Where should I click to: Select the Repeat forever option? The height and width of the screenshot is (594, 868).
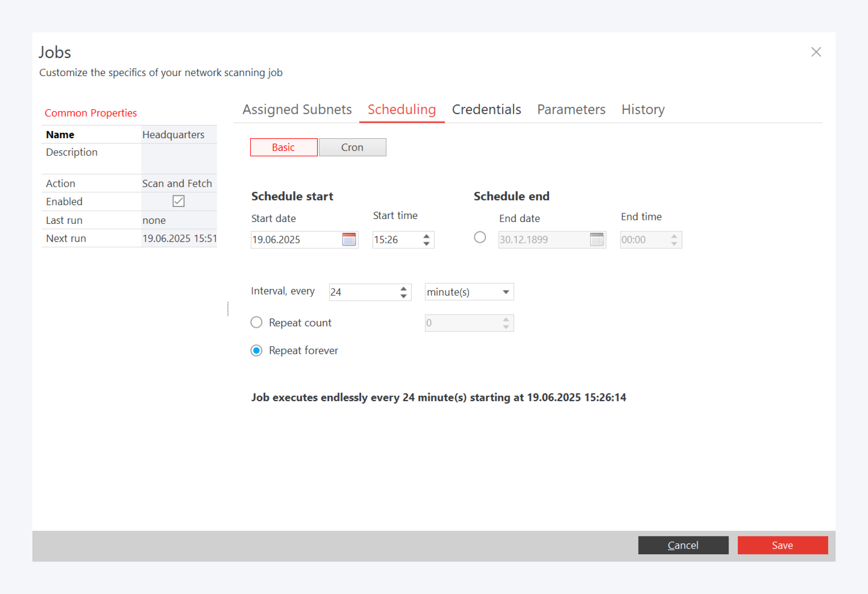(x=257, y=350)
